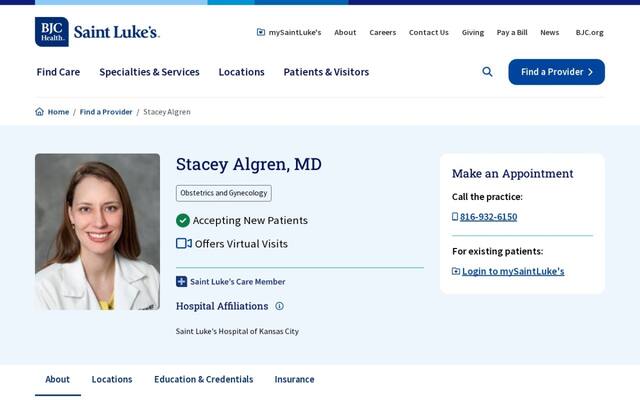Go to Find a Provider breadcrumb
Screen dimensions: 640x400
pos(106,112)
